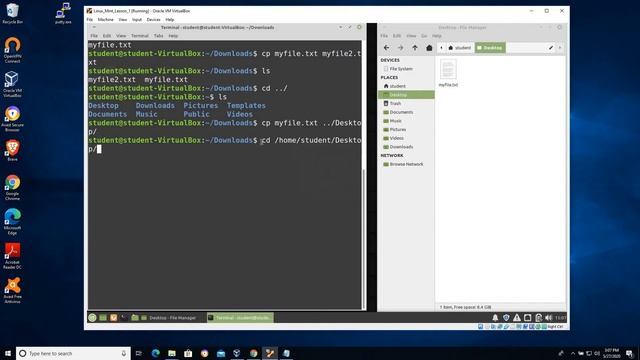Open the VirtualBox Devices menu
The image size is (640, 360).
(x=153, y=20)
